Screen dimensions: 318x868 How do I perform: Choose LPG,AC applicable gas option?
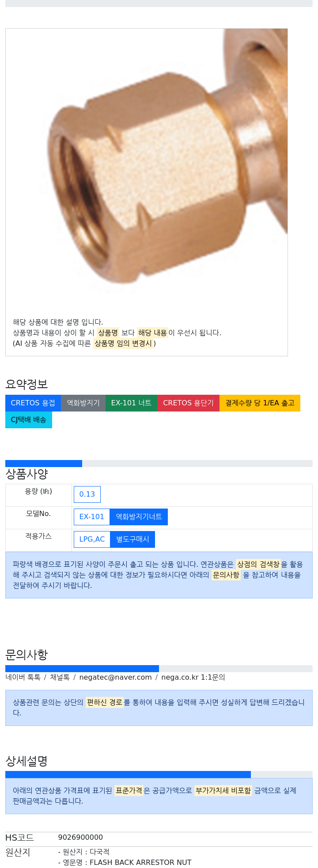click(92, 539)
